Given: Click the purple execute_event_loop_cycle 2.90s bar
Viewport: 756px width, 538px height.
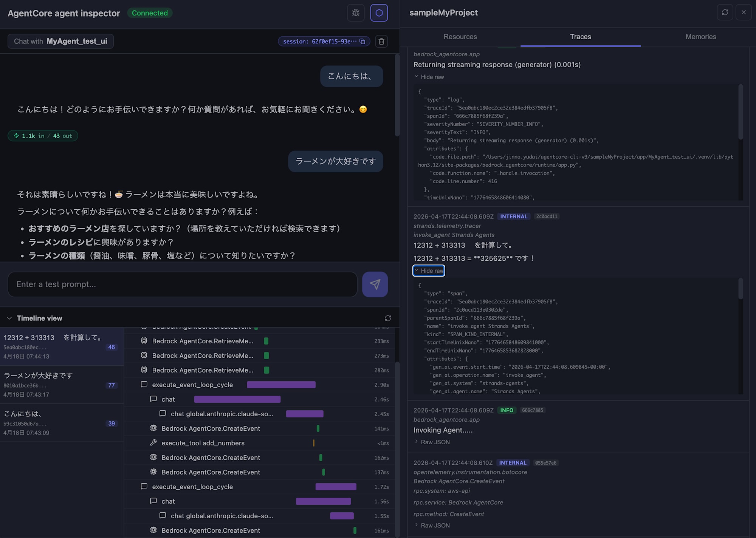Looking at the screenshot, I should click(281, 385).
